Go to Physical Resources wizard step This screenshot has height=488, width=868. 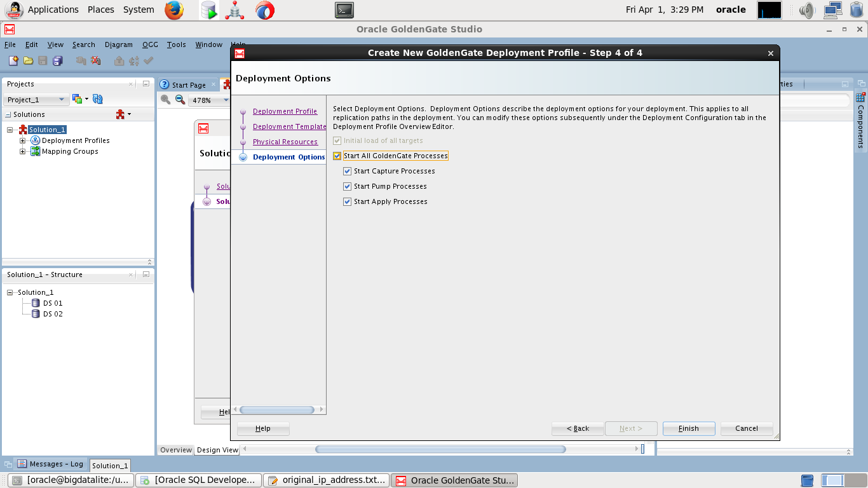(x=285, y=142)
